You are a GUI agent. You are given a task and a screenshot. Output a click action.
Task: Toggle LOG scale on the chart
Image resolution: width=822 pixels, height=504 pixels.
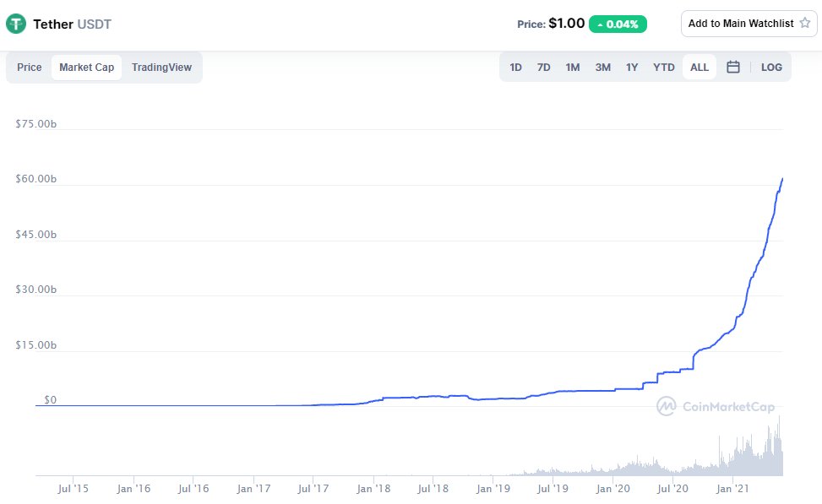771,67
